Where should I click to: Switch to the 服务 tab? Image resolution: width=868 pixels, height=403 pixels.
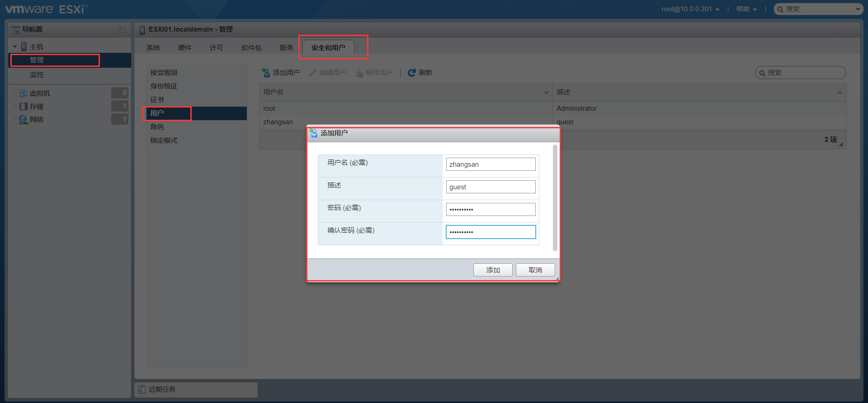point(286,47)
